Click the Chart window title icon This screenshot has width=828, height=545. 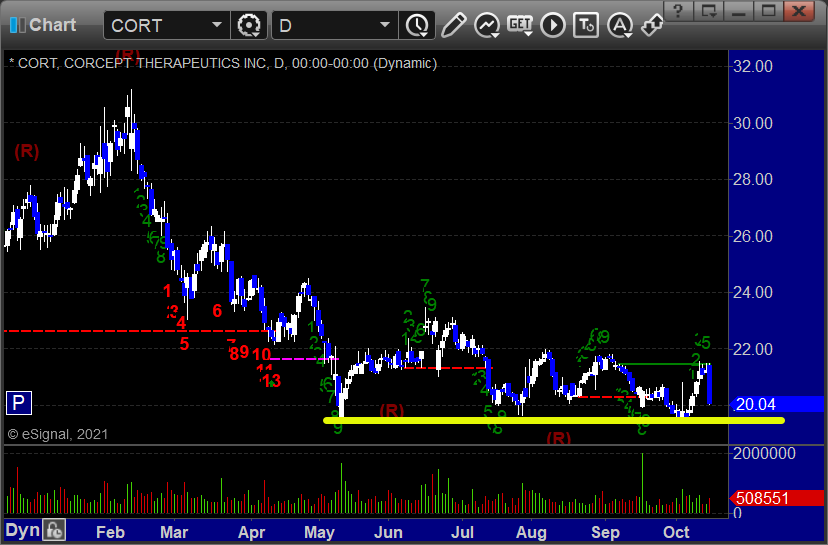click(x=17, y=25)
